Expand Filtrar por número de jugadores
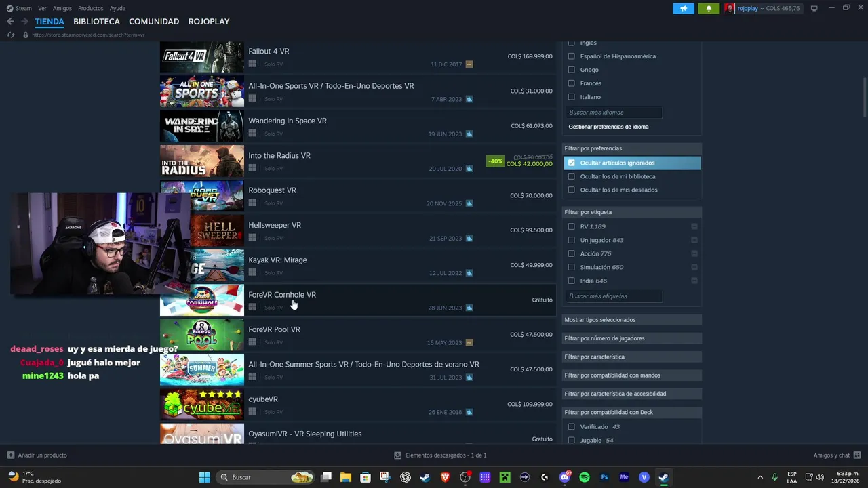868x488 pixels. pos(631,338)
